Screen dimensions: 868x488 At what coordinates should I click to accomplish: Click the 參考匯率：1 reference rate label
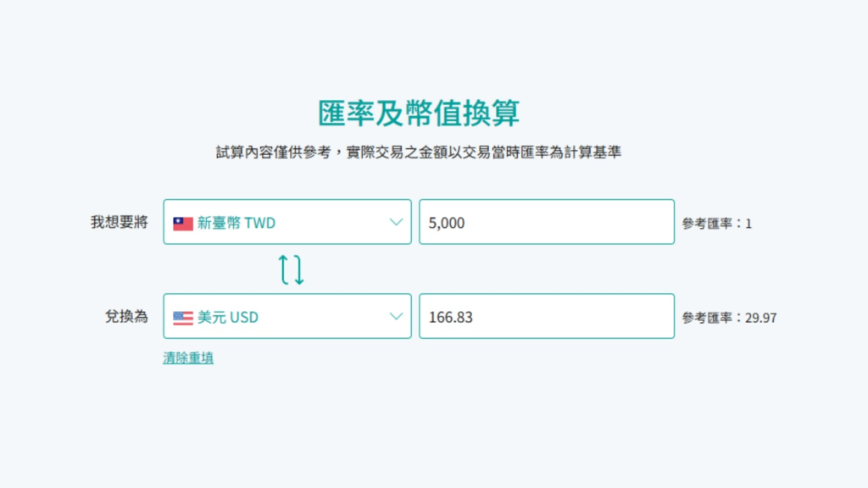pyautogui.click(x=719, y=221)
